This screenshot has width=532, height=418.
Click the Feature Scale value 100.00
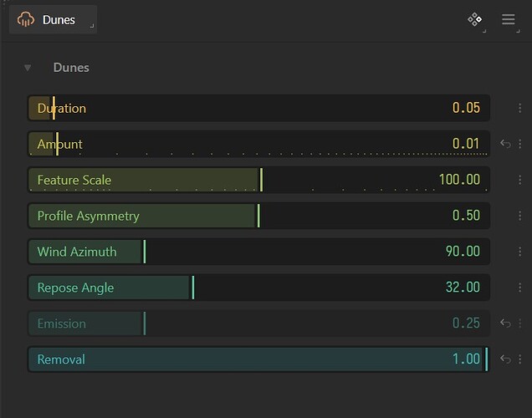(x=459, y=180)
